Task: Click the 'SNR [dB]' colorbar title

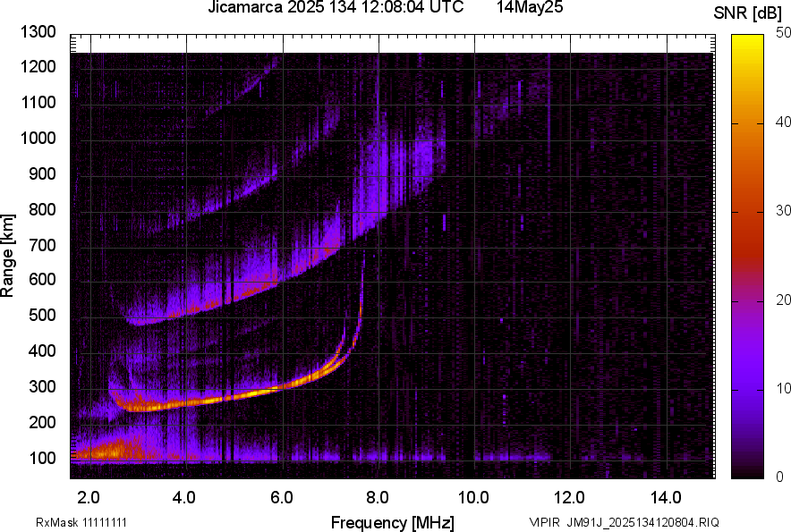Action: [x=748, y=13]
